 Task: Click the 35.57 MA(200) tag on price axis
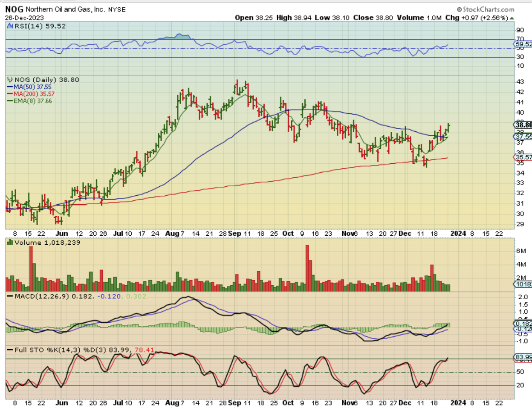(523, 157)
